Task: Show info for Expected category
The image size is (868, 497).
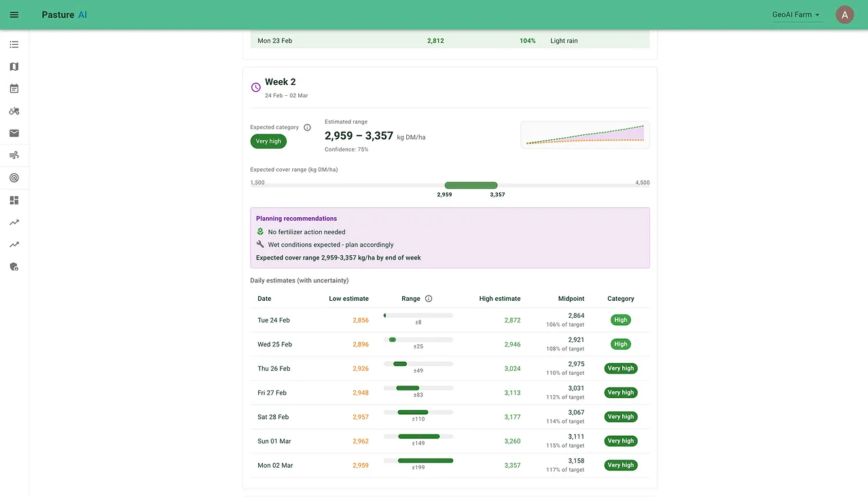Action: (x=307, y=128)
